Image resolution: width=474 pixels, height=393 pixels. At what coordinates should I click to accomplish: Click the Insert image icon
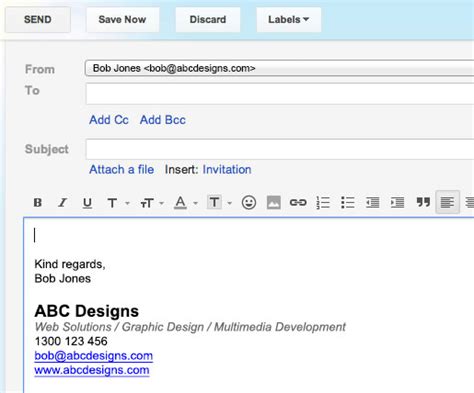click(274, 202)
